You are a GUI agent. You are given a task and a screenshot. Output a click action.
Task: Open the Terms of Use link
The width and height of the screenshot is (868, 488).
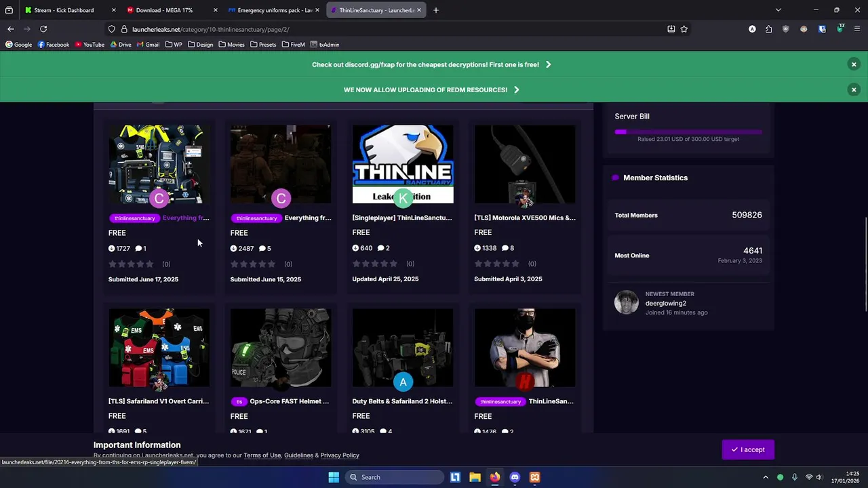262,455
